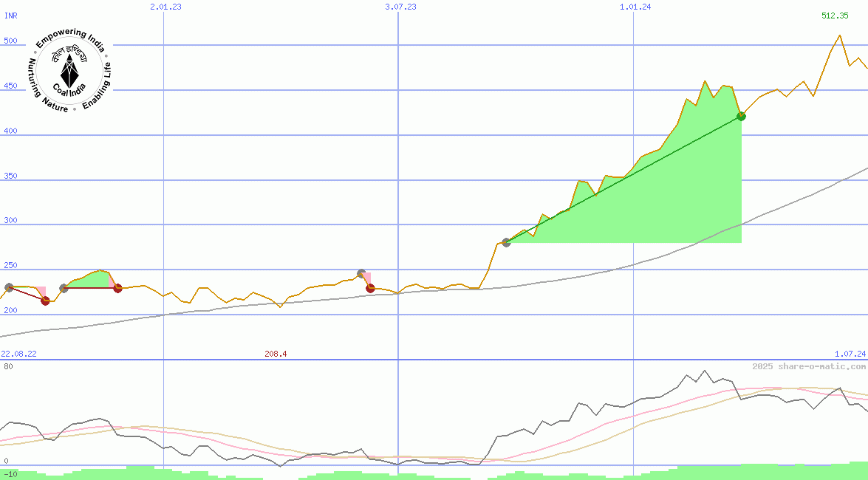Click the date label 3.07.23
Viewport: 868px width, 480px height.
(400, 7)
